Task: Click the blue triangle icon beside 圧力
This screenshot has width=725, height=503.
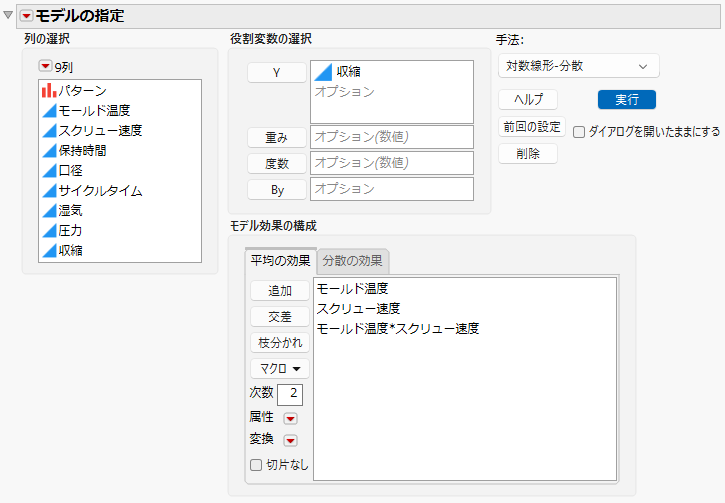Action: 49,231
